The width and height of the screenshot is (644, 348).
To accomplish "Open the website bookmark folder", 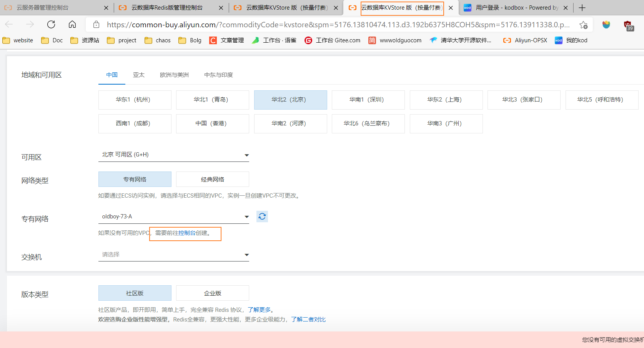I will (x=18, y=40).
